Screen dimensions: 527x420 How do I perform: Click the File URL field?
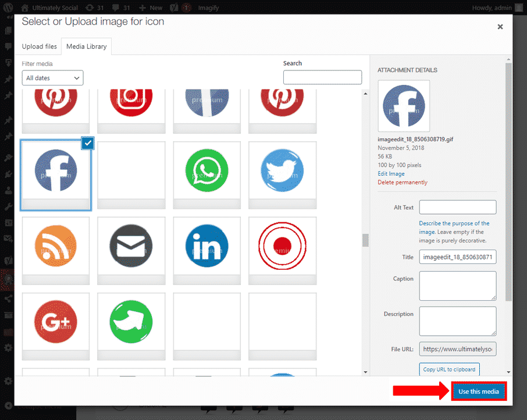(457, 349)
